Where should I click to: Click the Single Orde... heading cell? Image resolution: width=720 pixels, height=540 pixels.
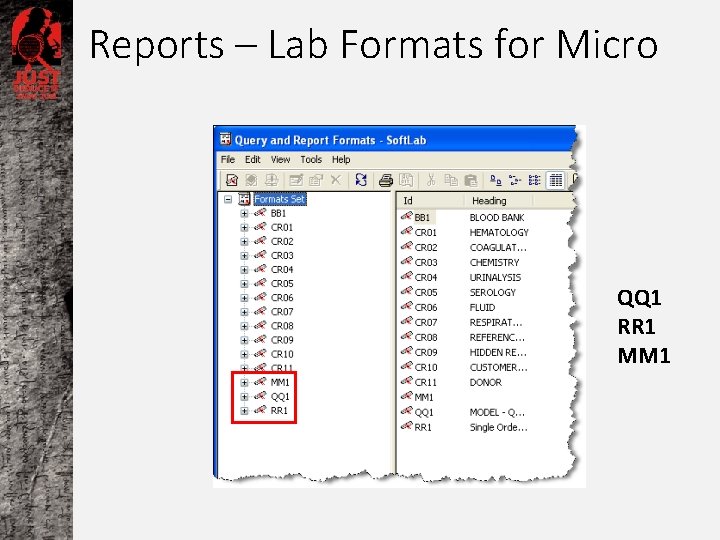pos(499,428)
